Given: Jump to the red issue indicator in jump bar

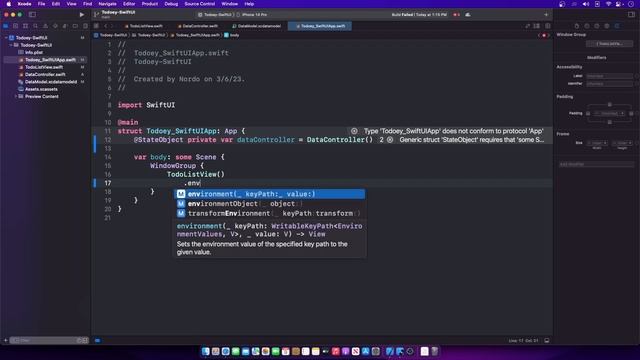Looking at the screenshot, I should click(x=544, y=36).
